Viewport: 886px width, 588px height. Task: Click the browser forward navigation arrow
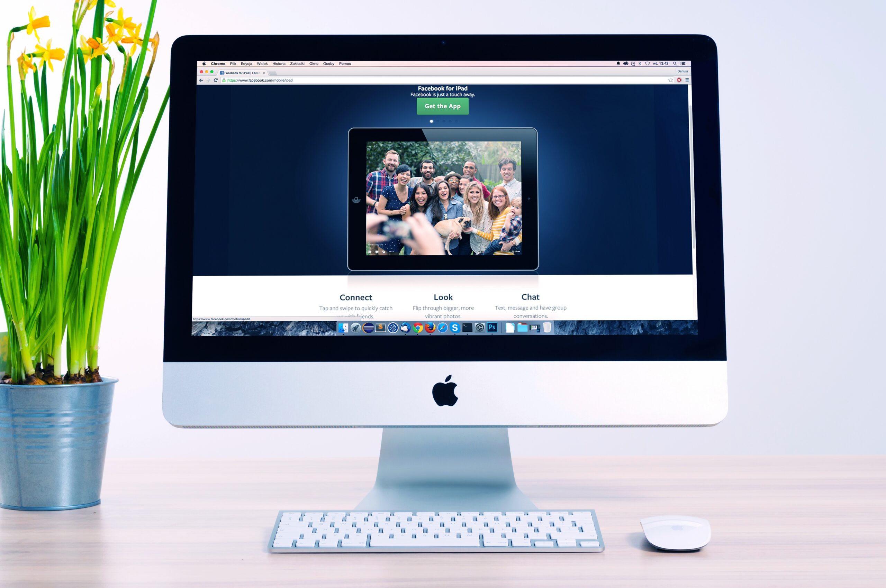click(x=212, y=80)
